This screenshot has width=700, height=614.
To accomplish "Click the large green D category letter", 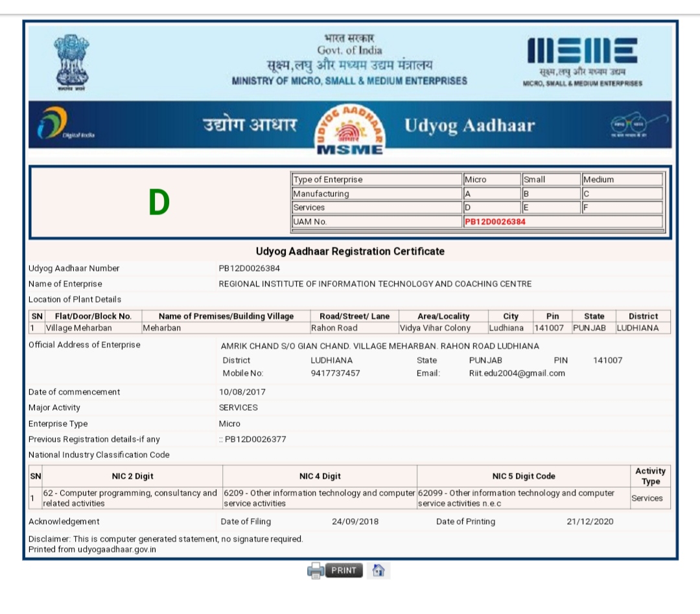I will pos(158,203).
